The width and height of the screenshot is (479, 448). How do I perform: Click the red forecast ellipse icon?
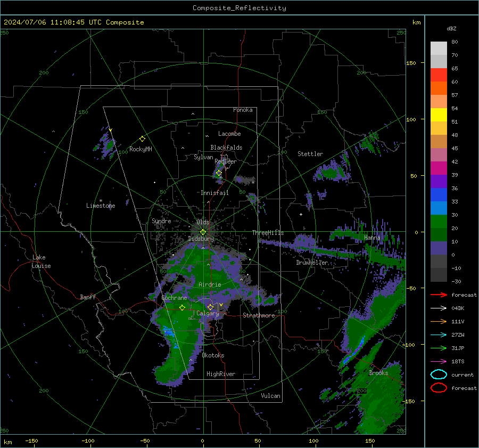coord(439,388)
